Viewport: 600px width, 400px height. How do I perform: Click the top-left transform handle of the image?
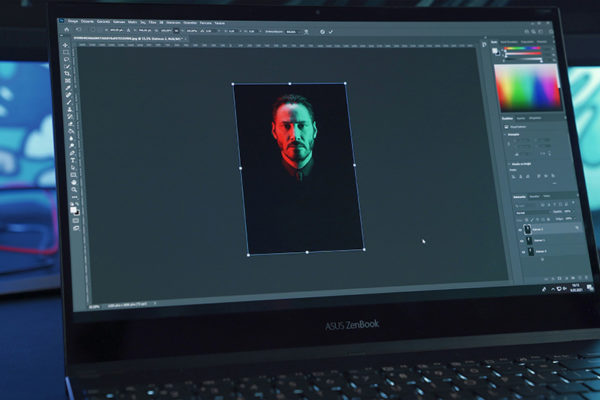233,86
